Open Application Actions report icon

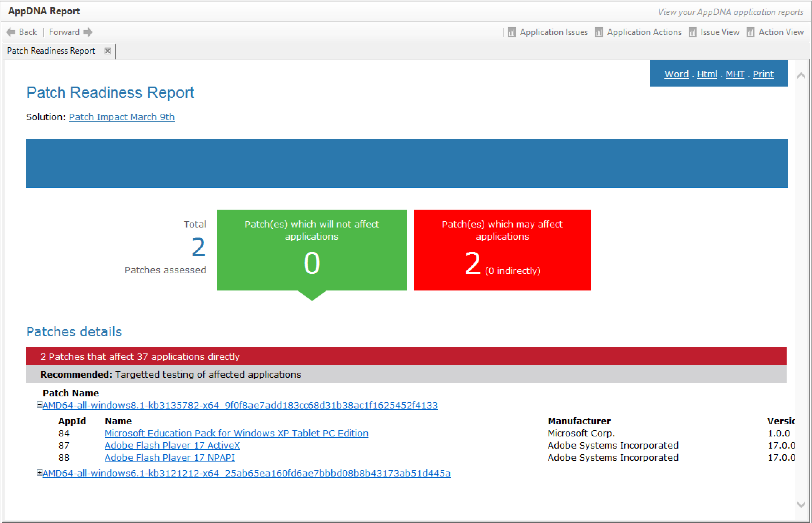point(599,33)
